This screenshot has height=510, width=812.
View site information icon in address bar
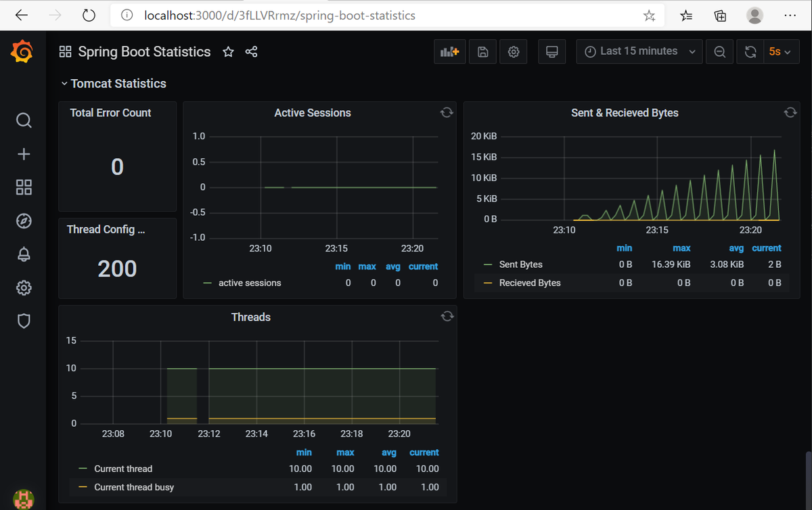coord(126,15)
